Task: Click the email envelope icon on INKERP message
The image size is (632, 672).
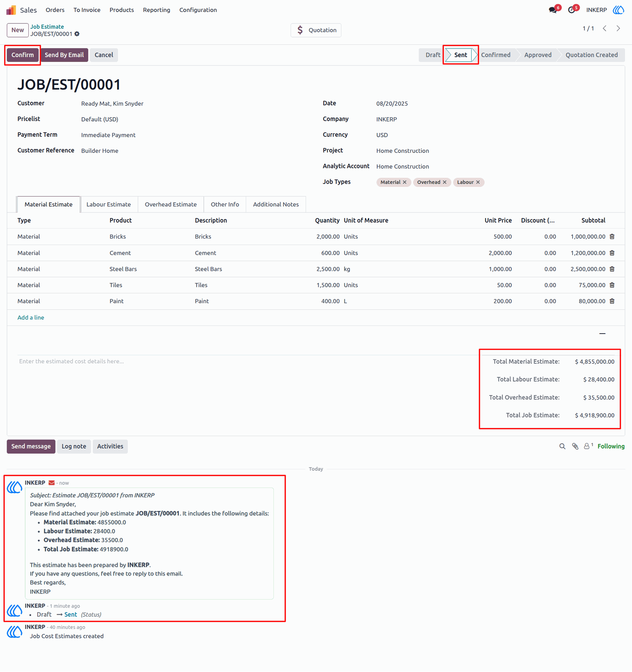Action: click(x=51, y=483)
